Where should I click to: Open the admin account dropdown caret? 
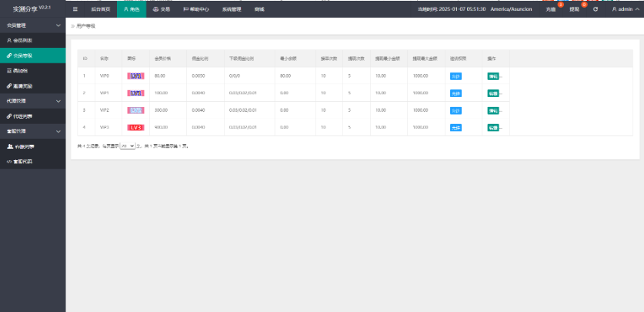[637, 9]
